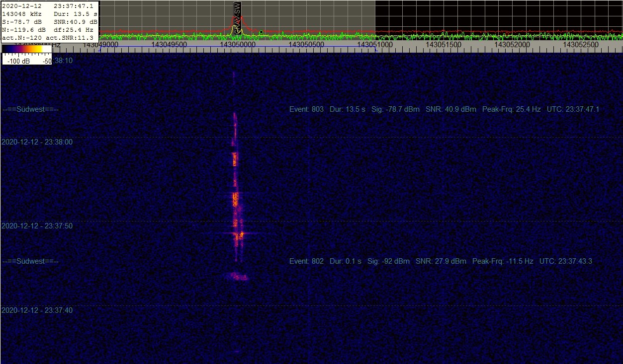The height and width of the screenshot is (364, 623).
Task: Click the 23:38:00 timestamp on the waterfall
Action: (37, 142)
